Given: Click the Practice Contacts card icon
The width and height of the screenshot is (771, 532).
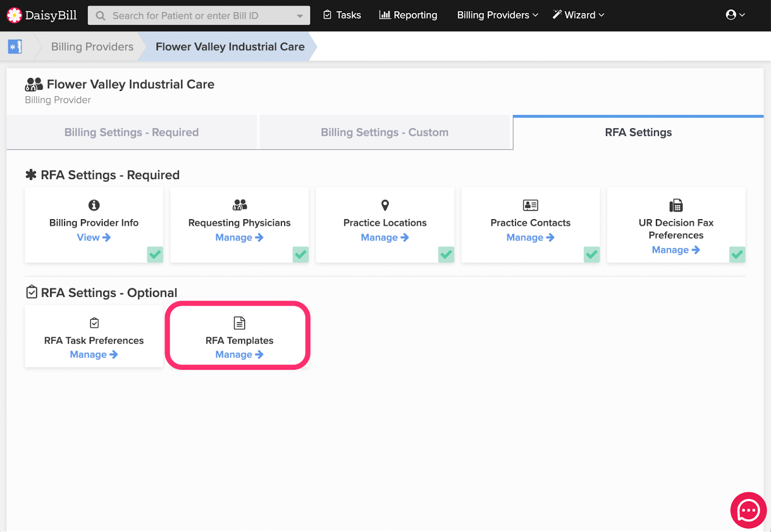Looking at the screenshot, I should click(x=531, y=205).
